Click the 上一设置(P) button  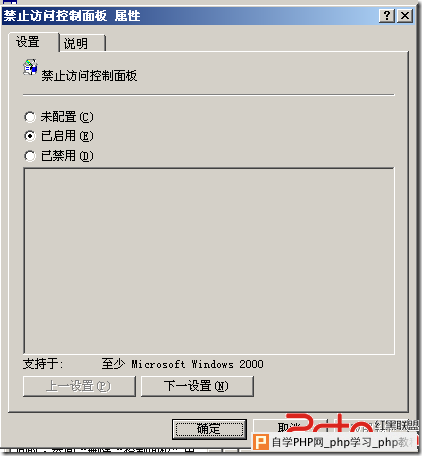tap(79, 386)
